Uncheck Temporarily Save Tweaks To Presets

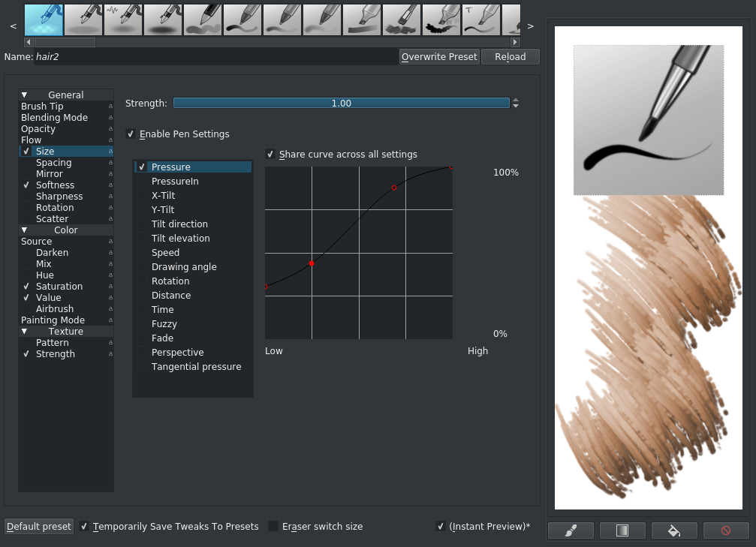pos(84,526)
